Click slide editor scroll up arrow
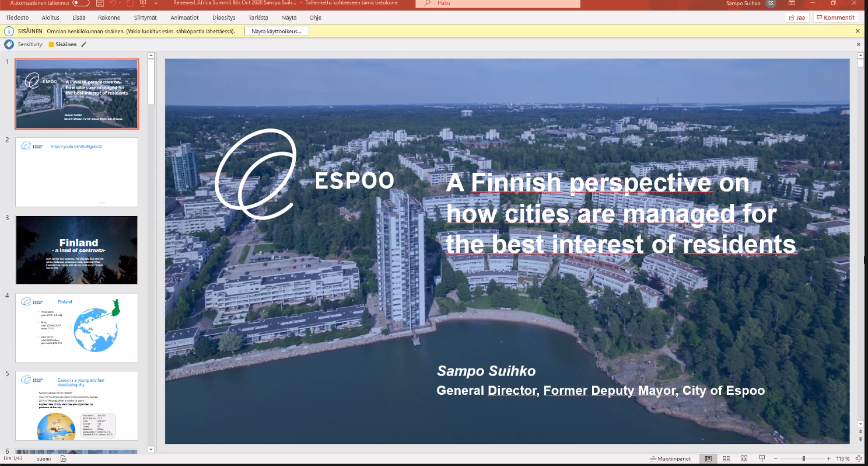 [860, 55]
